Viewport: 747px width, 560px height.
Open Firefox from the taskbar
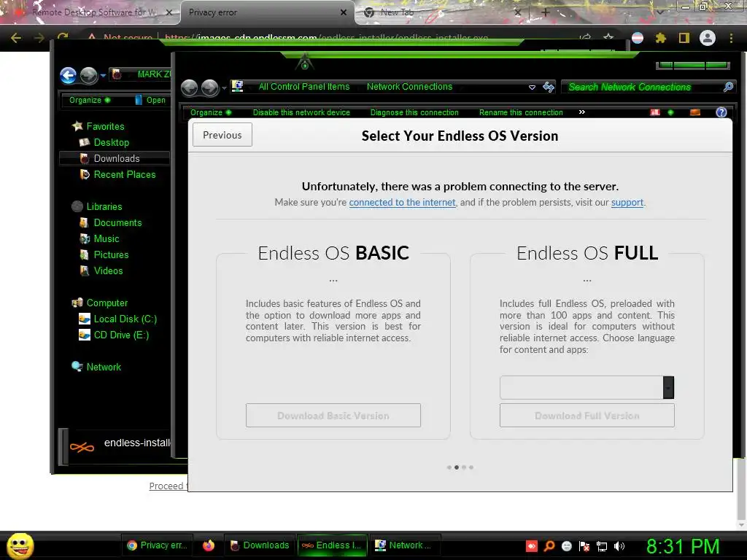(x=209, y=545)
